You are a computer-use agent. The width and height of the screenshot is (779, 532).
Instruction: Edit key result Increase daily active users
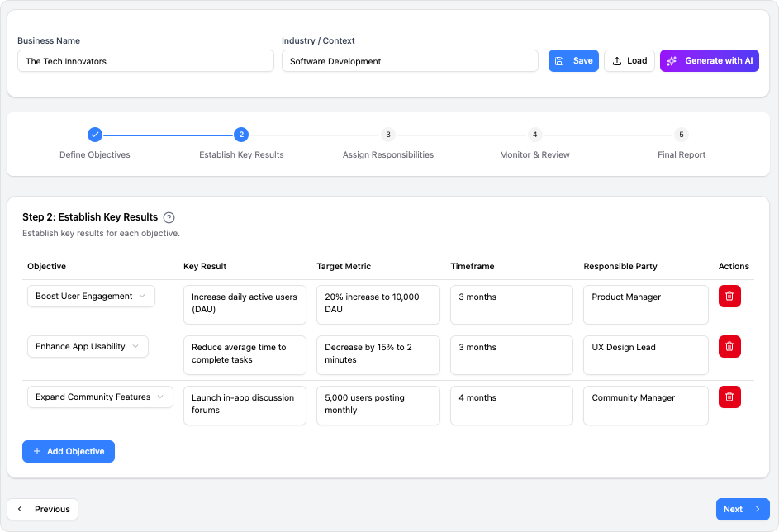coord(245,305)
